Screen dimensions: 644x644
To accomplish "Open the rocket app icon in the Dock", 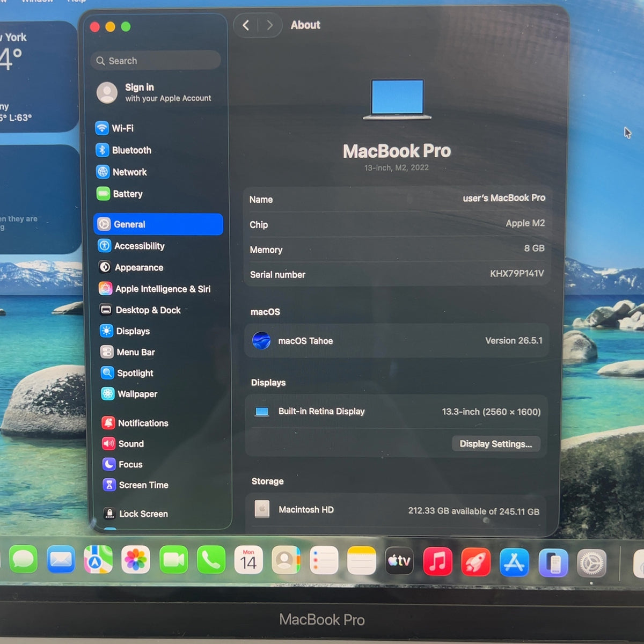I will pos(475,562).
